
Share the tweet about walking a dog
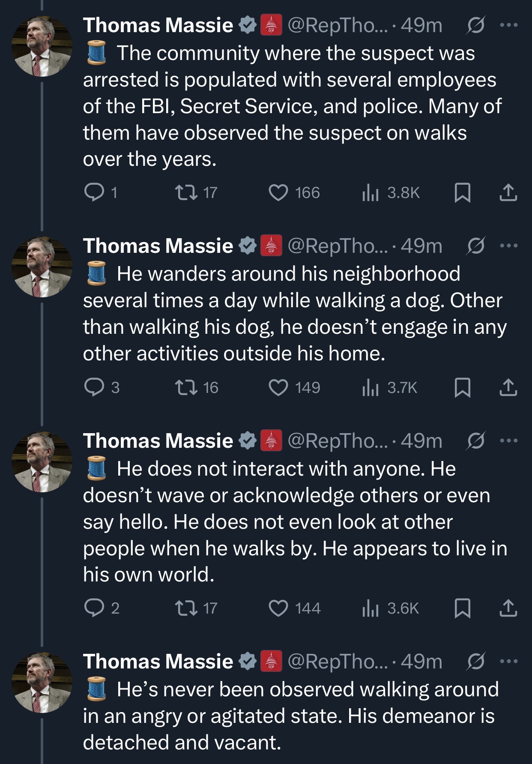click(508, 387)
